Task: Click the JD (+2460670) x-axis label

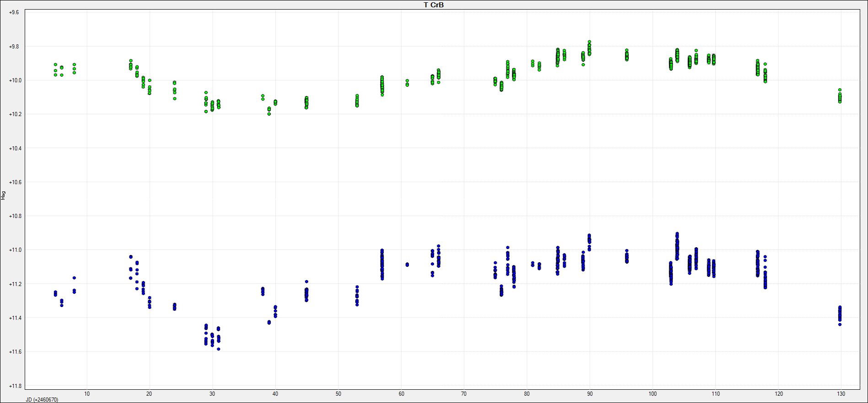Action: [x=42, y=400]
